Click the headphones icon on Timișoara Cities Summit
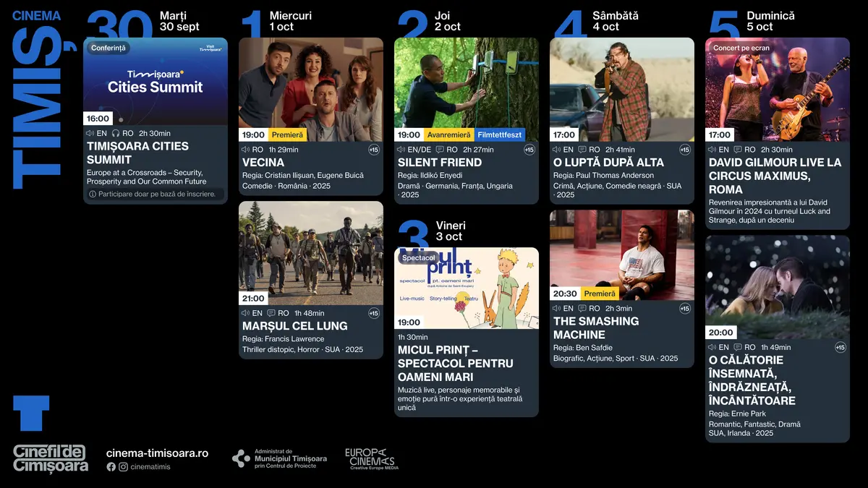This screenshot has width=868, height=488. pos(115,133)
